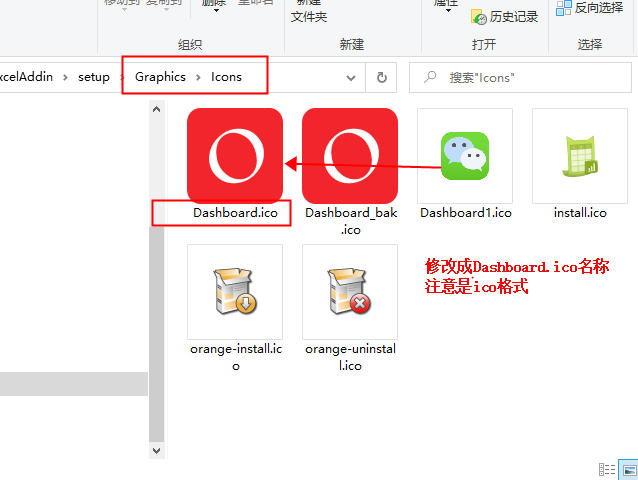Click the Dashboard.ico file name

click(235, 213)
